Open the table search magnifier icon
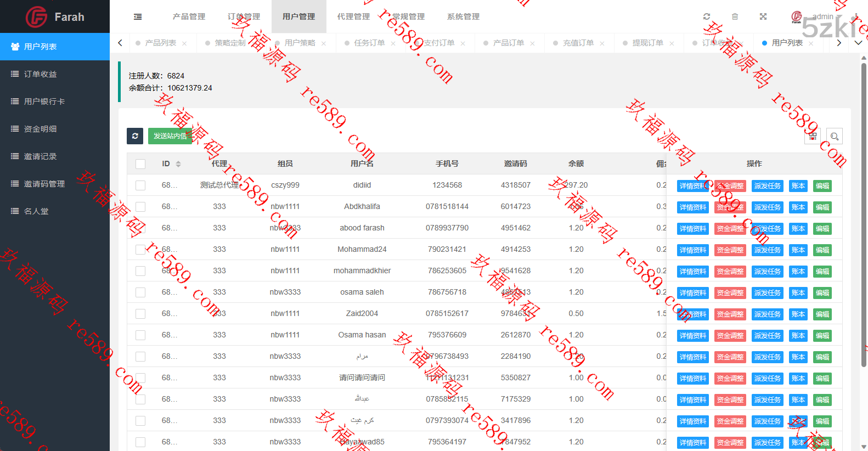 [x=835, y=136]
